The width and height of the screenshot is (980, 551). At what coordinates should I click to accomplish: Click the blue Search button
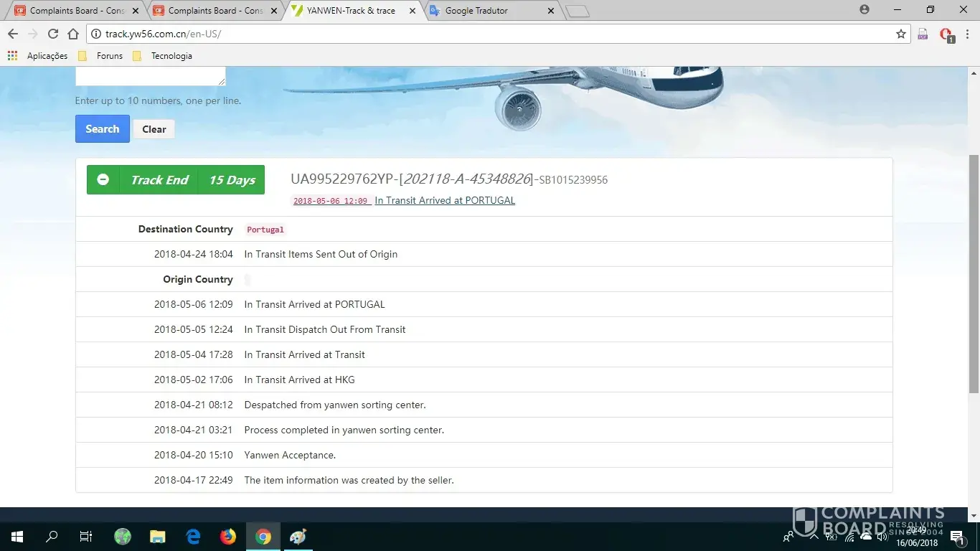[x=103, y=129]
